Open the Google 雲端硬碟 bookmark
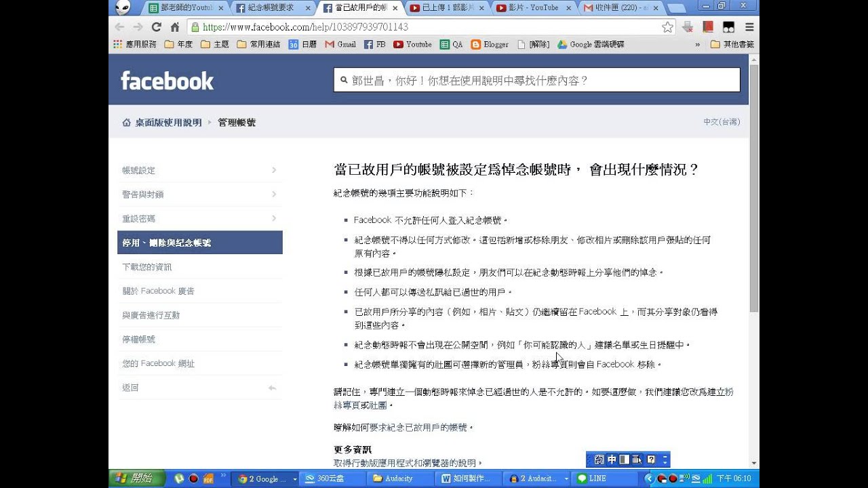The image size is (868, 488). point(591,44)
